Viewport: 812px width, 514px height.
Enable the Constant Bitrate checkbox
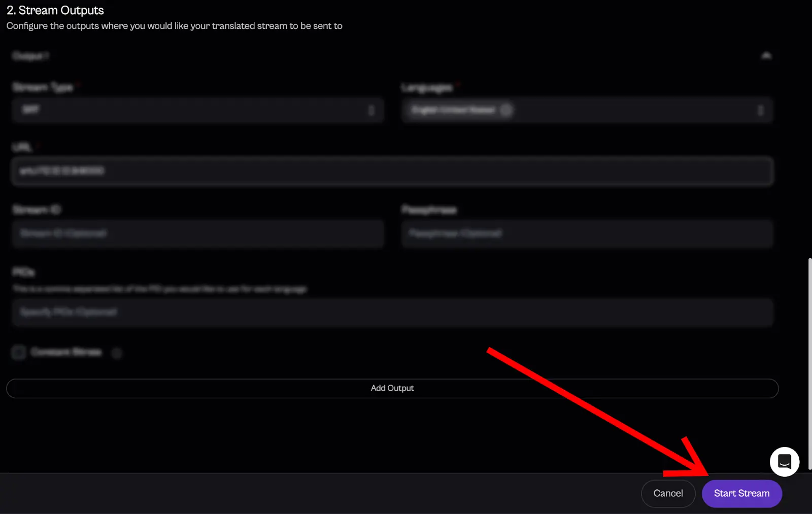pos(19,352)
